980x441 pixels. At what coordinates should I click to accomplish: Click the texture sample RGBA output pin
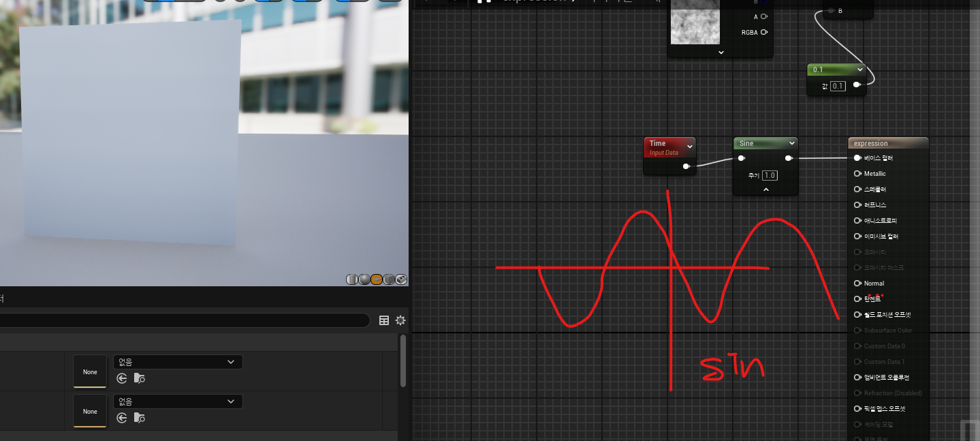click(764, 32)
